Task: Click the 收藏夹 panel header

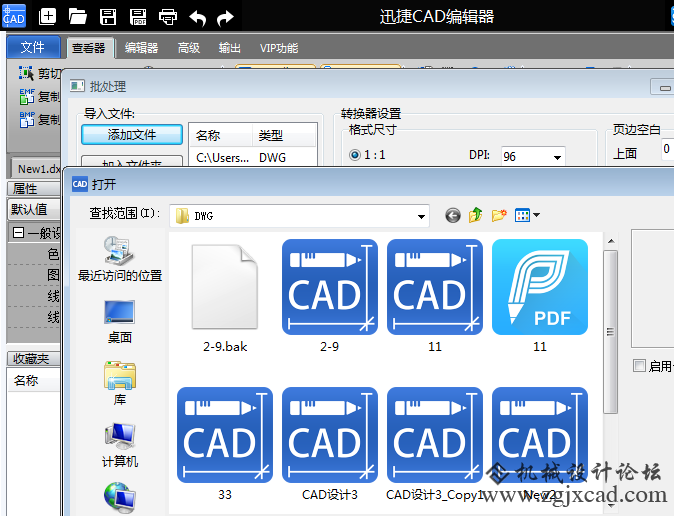Action: pos(34,358)
